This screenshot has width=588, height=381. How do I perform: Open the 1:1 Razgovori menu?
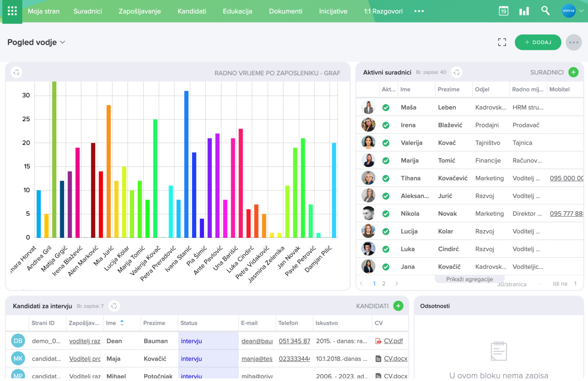383,11
